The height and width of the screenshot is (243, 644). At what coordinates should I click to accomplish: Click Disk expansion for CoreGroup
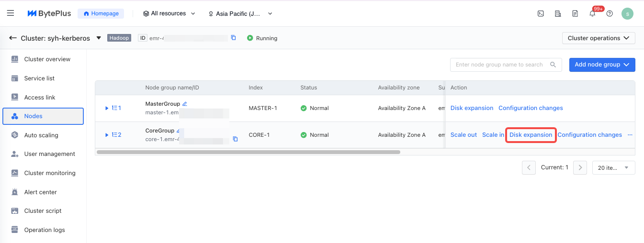531,135
